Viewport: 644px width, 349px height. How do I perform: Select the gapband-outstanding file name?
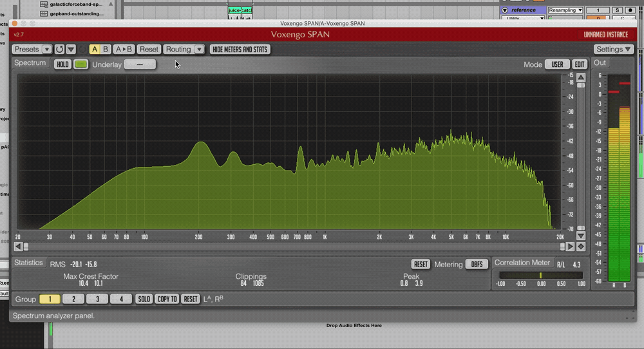click(x=77, y=14)
